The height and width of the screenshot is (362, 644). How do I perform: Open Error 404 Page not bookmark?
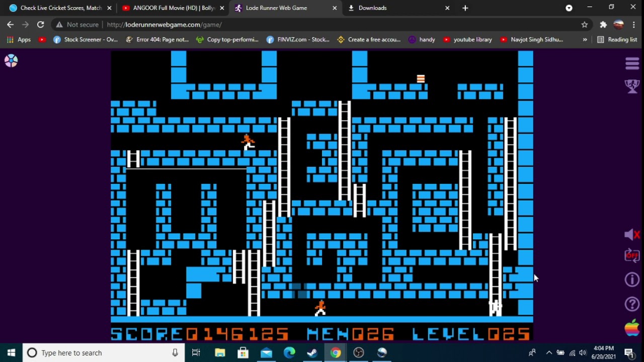pyautogui.click(x=156, y=40)
